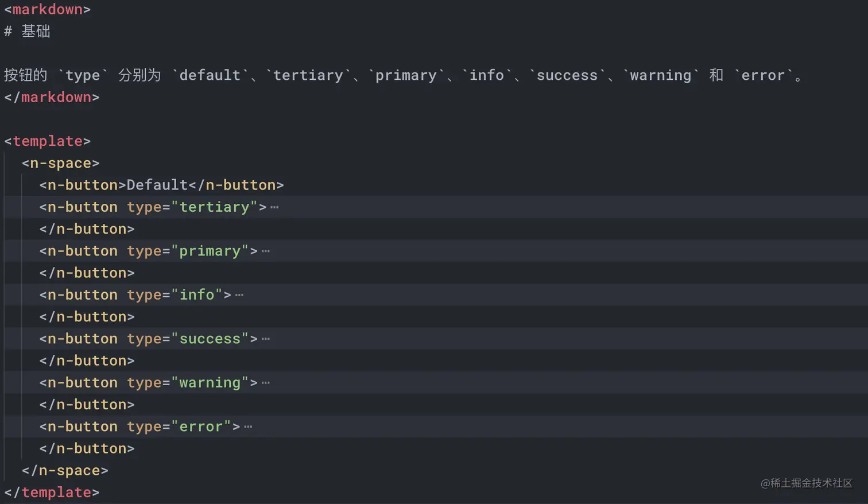Click the 稀土掘金技术社区 watermark

tap(806, 483)
